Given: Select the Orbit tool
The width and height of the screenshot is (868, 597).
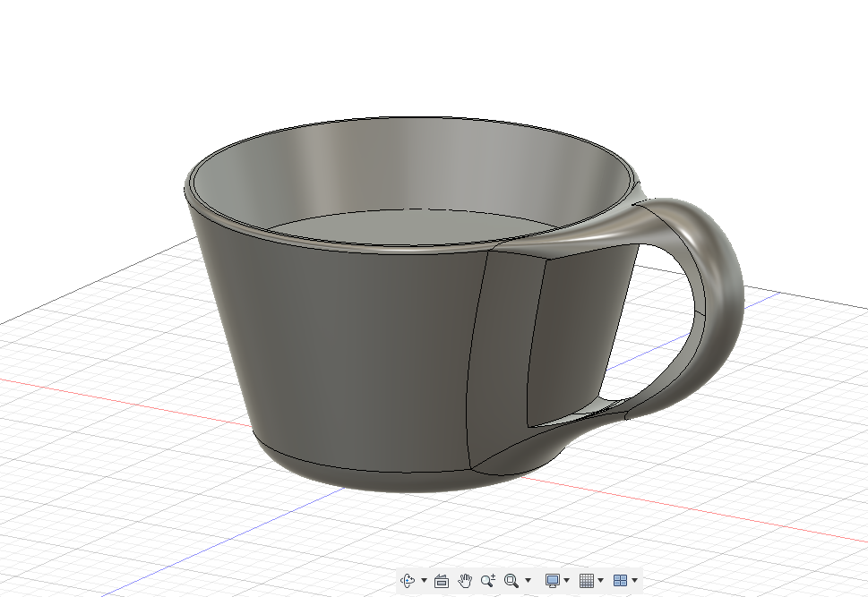Looking at the screenshot, I should (409, 581).
